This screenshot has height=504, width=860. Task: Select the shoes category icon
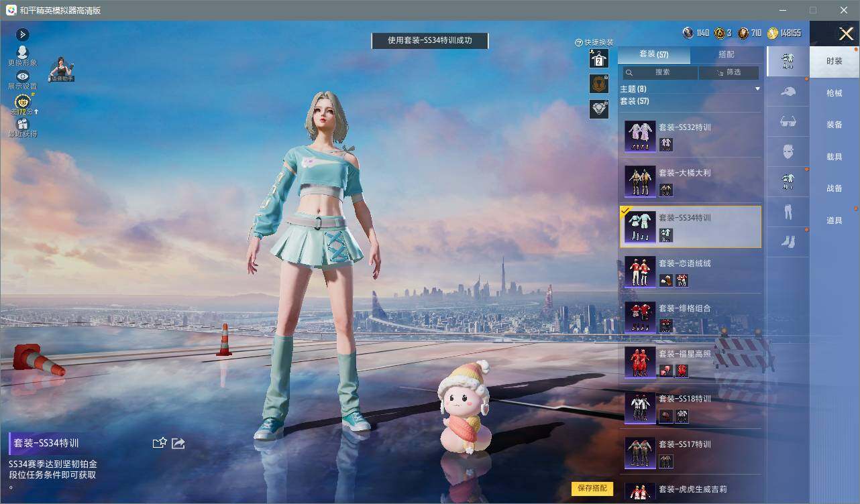click(788, 242)
